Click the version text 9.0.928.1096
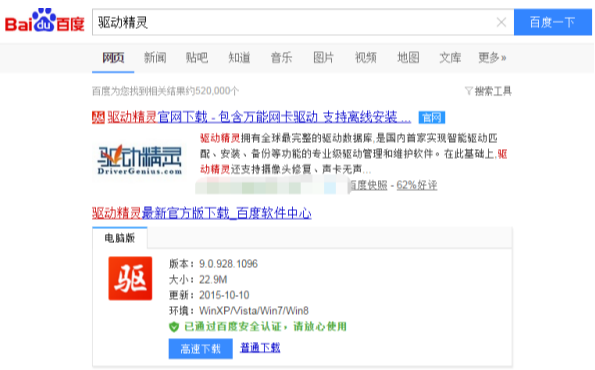 click(x=228, y=264)
